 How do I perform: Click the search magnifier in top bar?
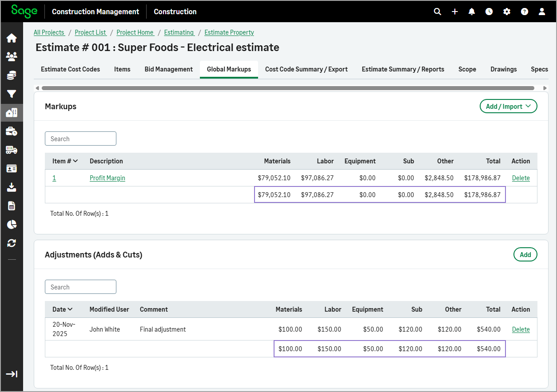(x=438, y=12)
